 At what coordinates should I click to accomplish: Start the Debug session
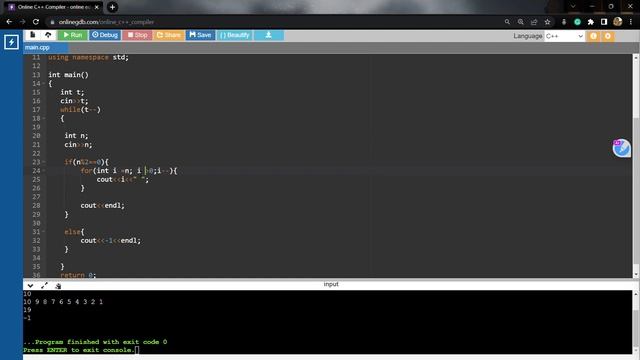pos(104,35)
